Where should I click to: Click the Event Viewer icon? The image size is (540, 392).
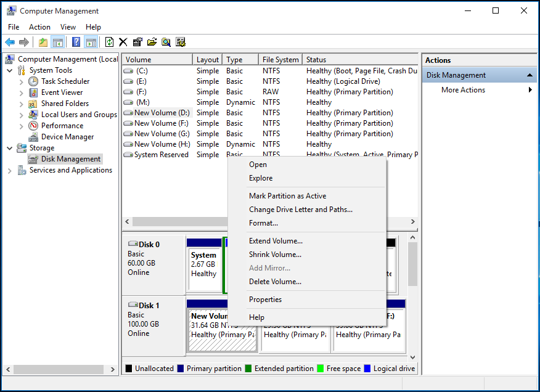33,92
